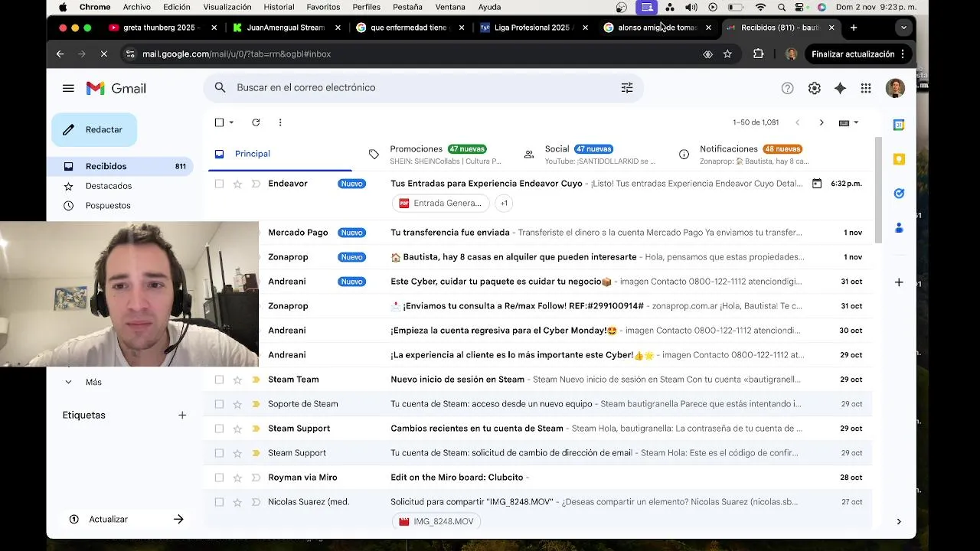Star the Royman via Miro email
This screenshot has height=551, width=980.
click(x=237, y=478)
